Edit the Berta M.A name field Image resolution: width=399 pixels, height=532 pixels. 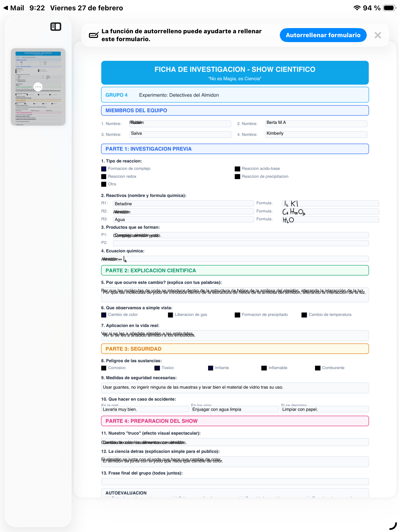(x=316, y=123)
